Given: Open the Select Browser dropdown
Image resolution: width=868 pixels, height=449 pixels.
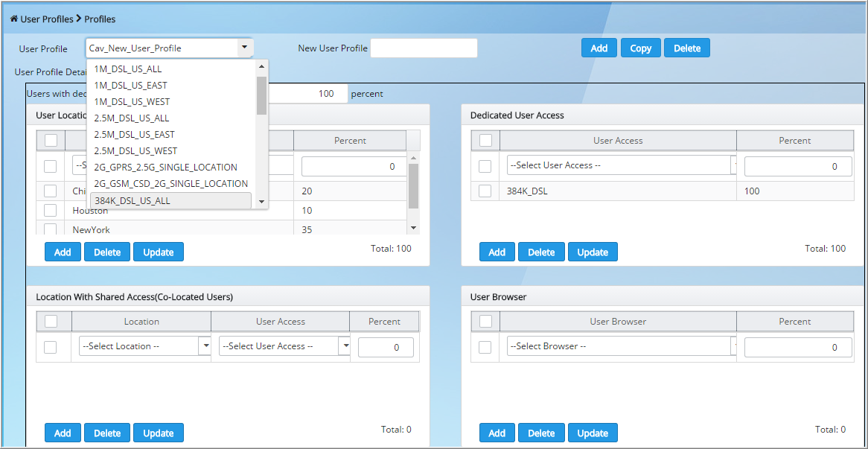Looking at the screenshot, I should [x=621, y=346].
